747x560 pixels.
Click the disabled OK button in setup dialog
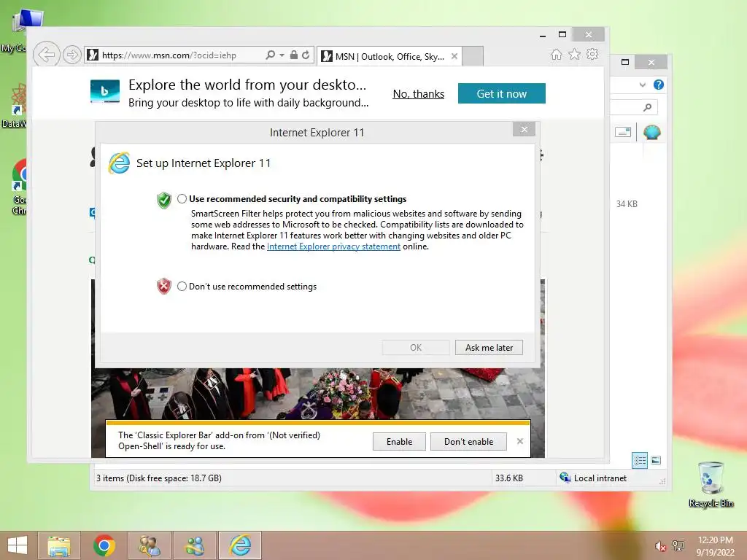(415, 348)
